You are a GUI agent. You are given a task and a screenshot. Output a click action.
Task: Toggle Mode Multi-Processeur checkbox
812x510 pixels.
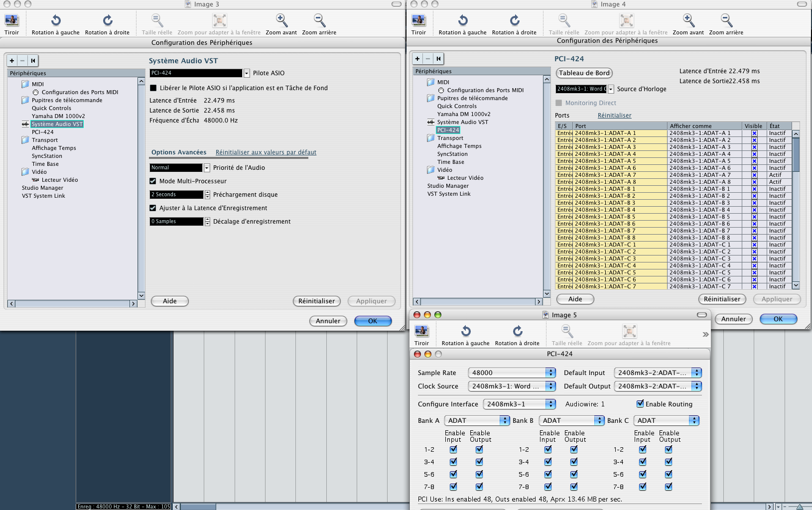(153, 181)
